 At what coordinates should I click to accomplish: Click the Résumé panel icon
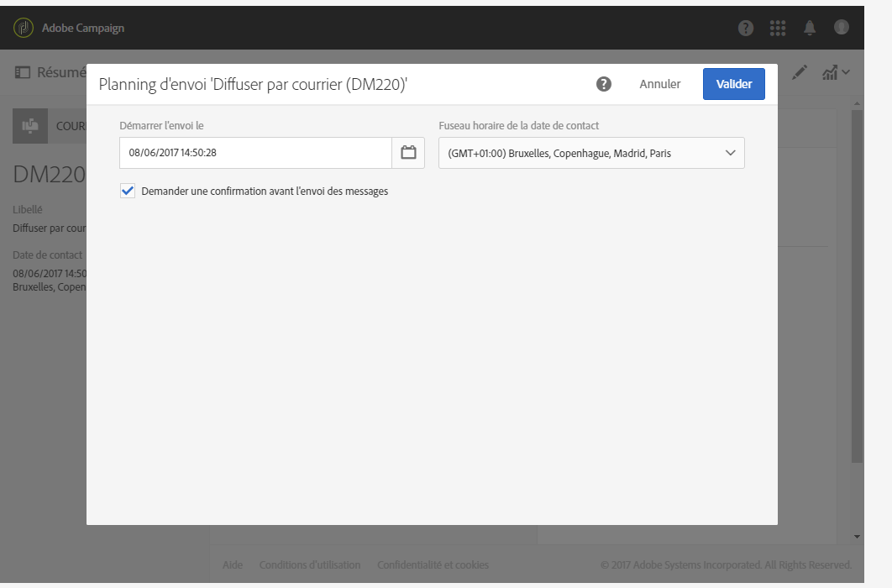[x=22, y=72]
